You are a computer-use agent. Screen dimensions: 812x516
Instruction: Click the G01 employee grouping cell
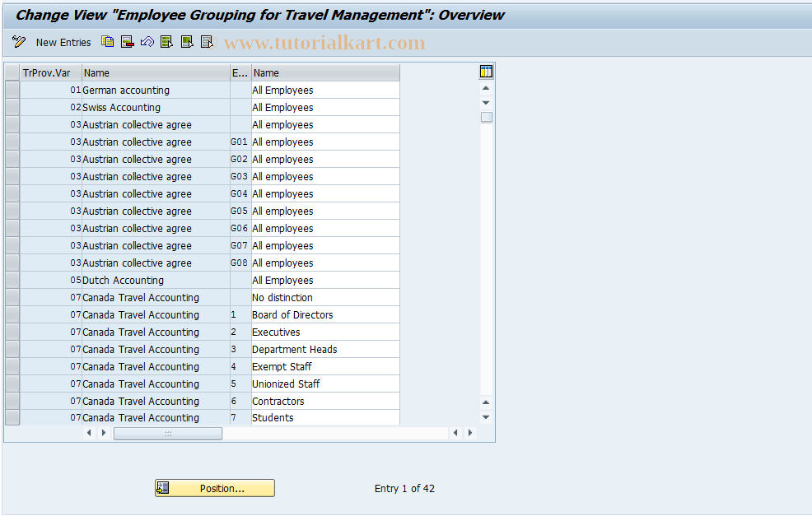[240, 142]
